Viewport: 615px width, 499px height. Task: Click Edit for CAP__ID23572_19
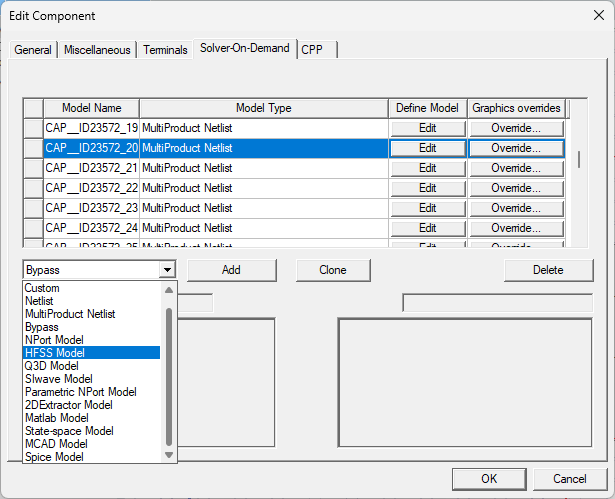(x=428, y=128)
